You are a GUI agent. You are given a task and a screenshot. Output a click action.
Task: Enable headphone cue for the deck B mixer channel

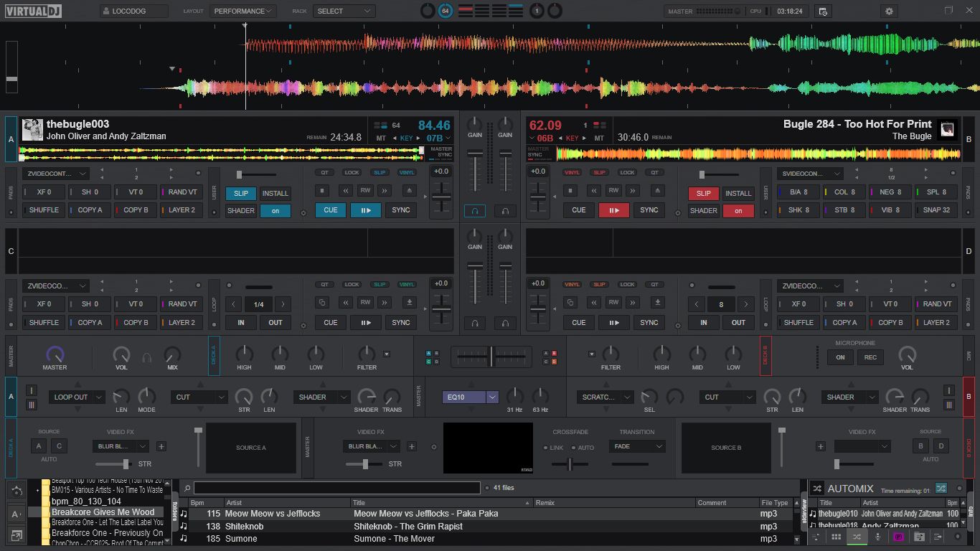coord(505,211)
